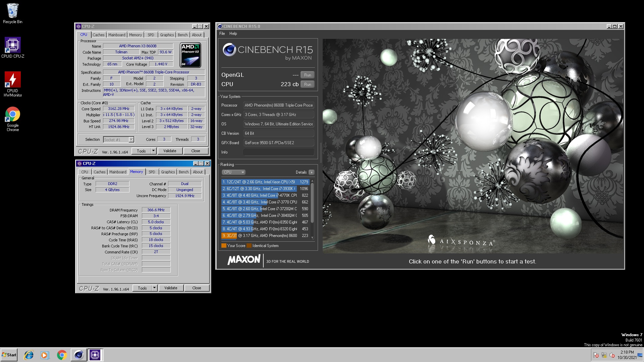Viewport: 644px width, 362px height.
Task: Open the Bench tab in top CPU-Z window
Action: click(x=183, y=35)
